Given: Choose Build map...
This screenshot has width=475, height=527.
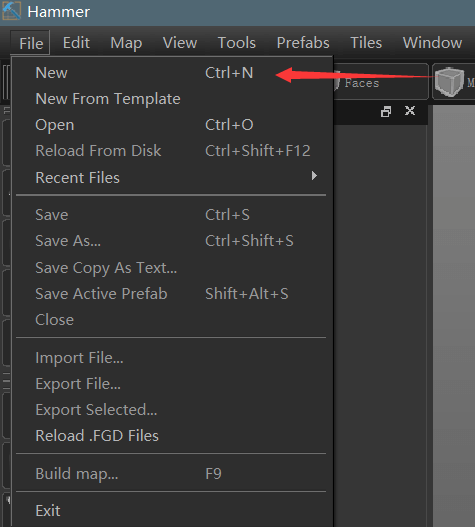Looking at the screenshot, I should [171, 474].
